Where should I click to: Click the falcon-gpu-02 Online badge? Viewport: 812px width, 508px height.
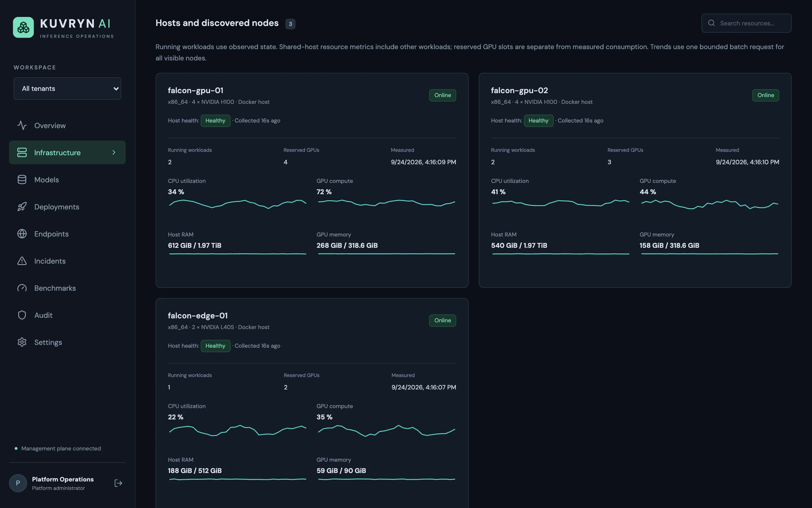click(x=765, y=95)
